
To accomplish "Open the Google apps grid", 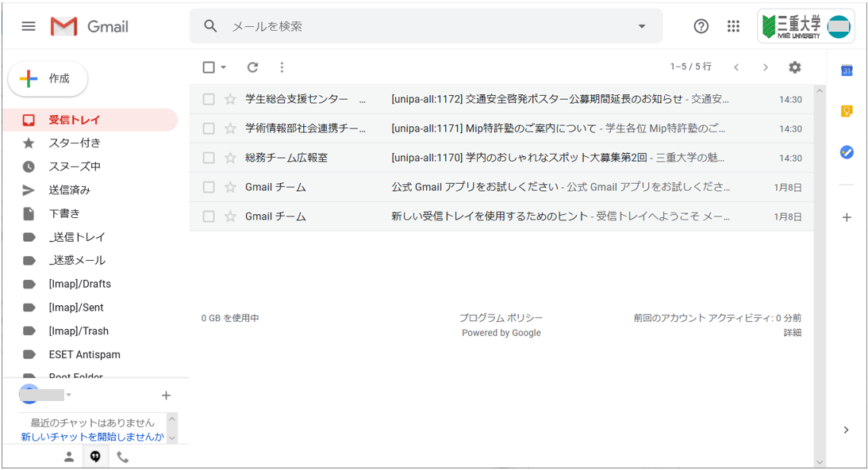I will pos(733,26).
